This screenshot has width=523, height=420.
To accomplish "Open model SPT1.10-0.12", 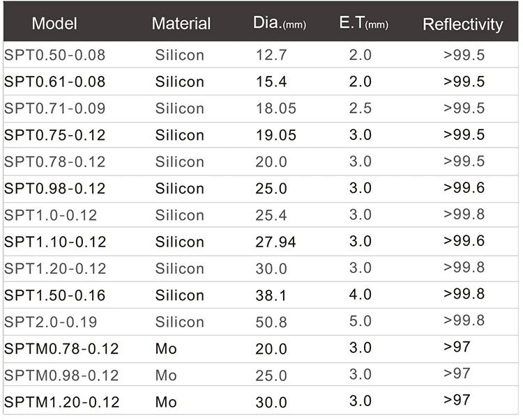I will coord(55,242).
